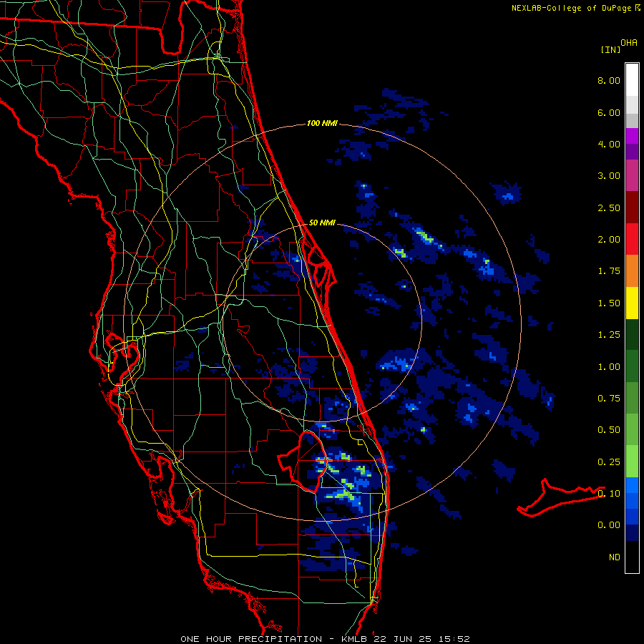Click the 0.50 legend value

click(609, 430)
